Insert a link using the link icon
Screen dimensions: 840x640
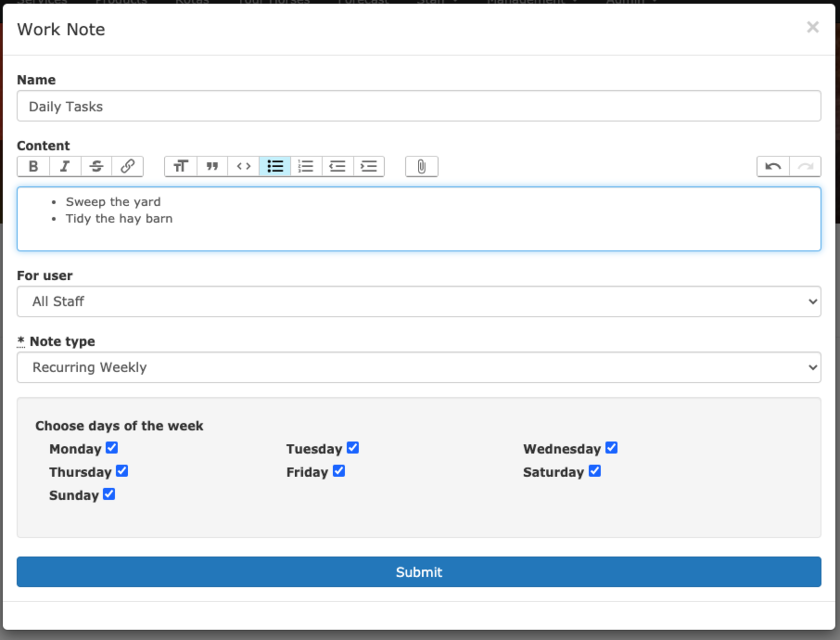tap(128, 166)
